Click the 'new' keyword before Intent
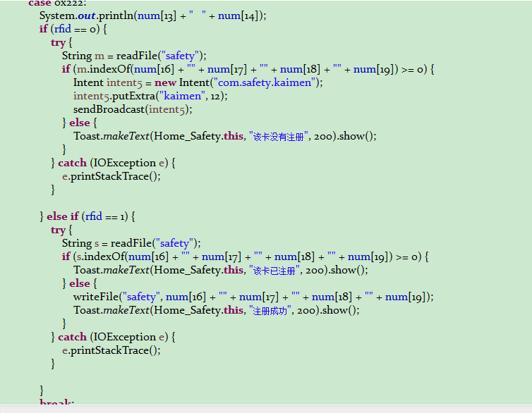The image size is (532, 413). [x=165, y=82]
